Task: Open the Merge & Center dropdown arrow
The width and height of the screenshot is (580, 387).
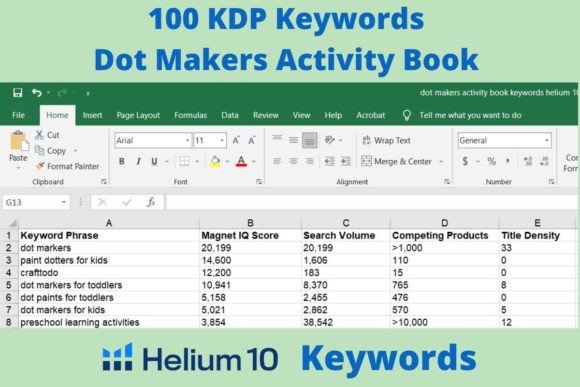Action: pyautogui.click(x=441, y=162)
